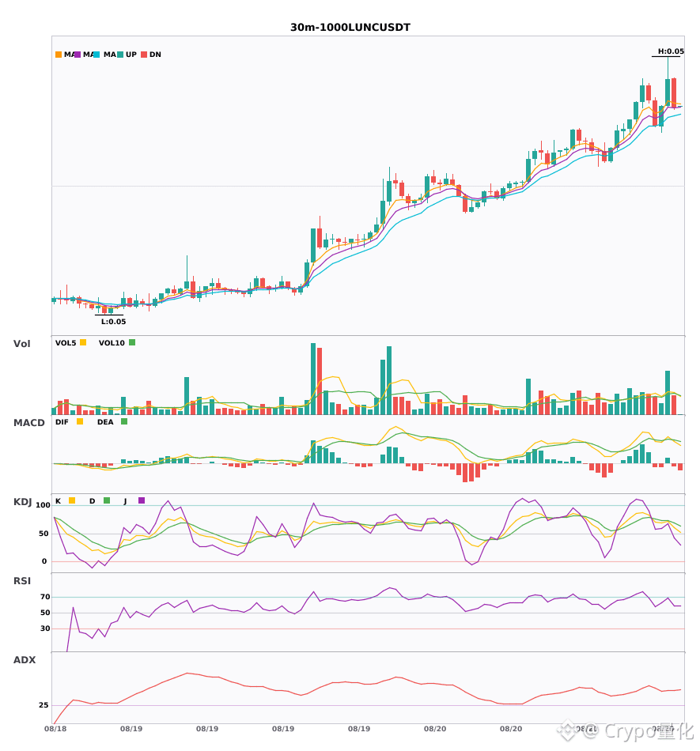Click the VOL5 legend text

66,343
